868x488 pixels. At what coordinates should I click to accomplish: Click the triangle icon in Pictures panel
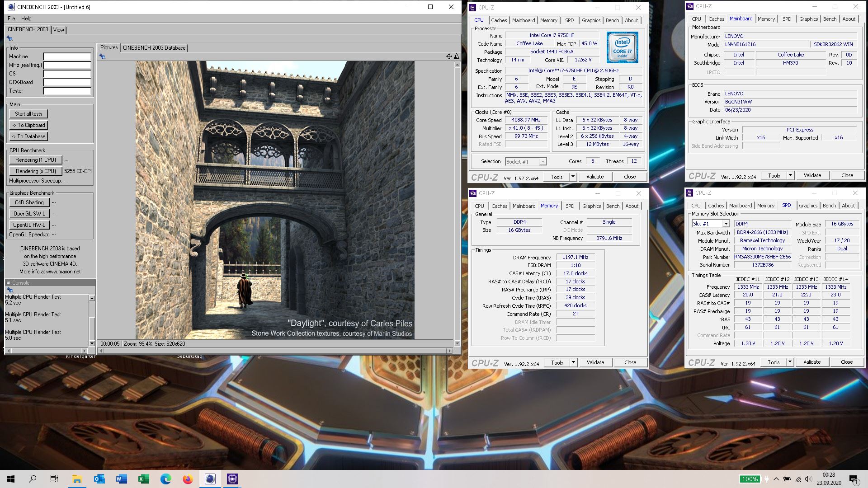click(x=457, y=56)
